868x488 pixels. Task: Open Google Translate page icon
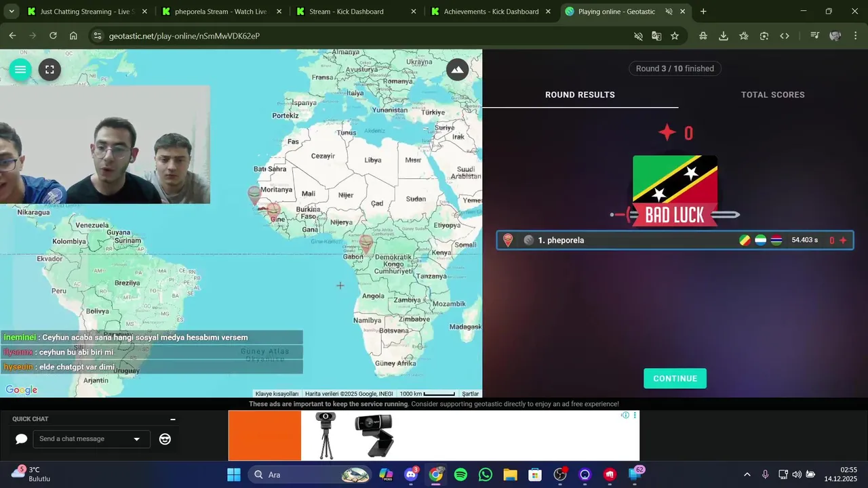(x=656, y=36)
